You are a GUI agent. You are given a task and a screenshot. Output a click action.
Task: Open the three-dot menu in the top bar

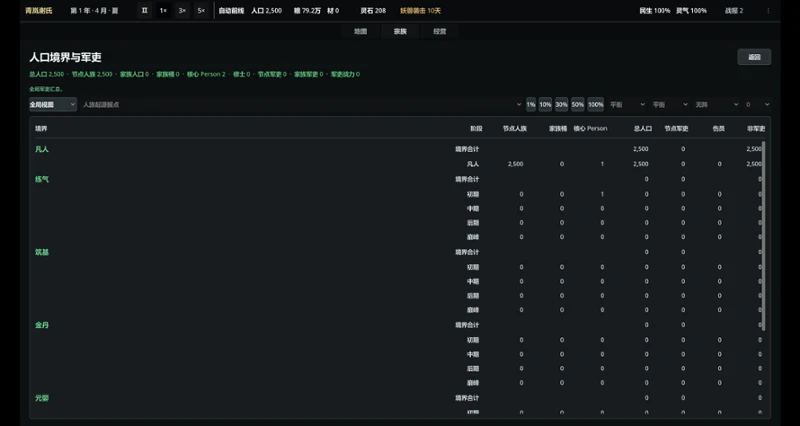(x=768, y=10)
